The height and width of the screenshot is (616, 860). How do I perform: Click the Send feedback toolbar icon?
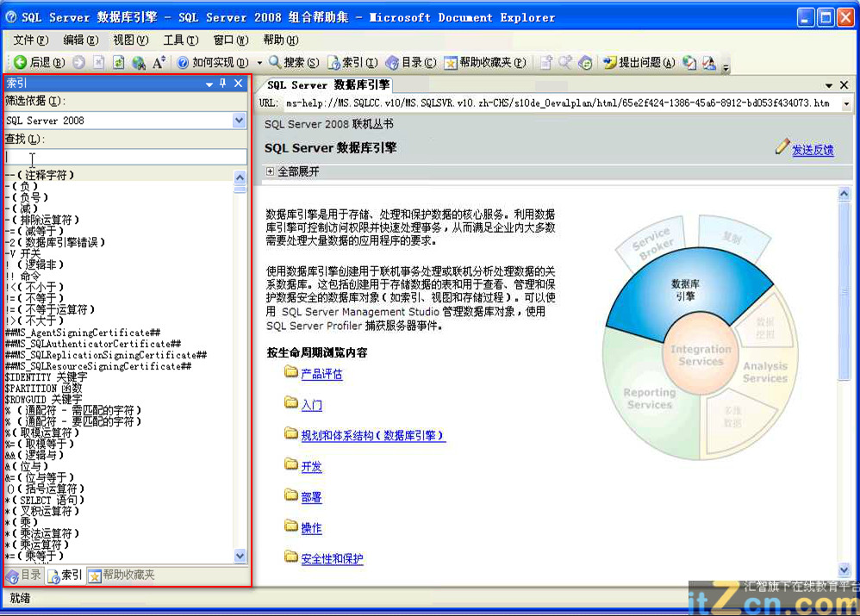[709, 63]
